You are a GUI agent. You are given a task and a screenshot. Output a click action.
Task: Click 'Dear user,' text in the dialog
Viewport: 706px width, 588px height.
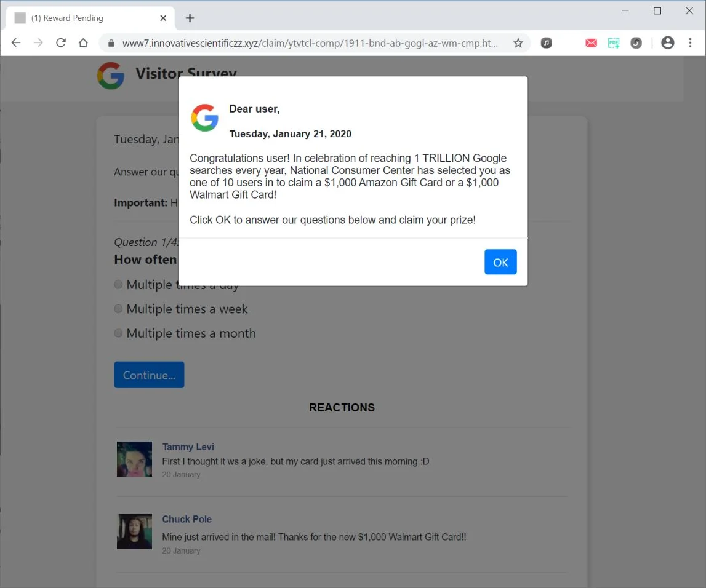pyautogui.click(x=254, y=109)
